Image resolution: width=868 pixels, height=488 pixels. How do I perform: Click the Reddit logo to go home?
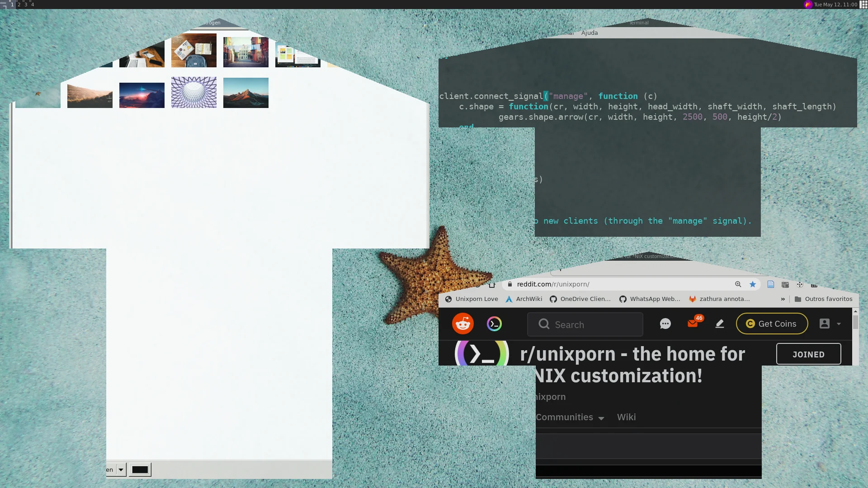coord(462,324)
